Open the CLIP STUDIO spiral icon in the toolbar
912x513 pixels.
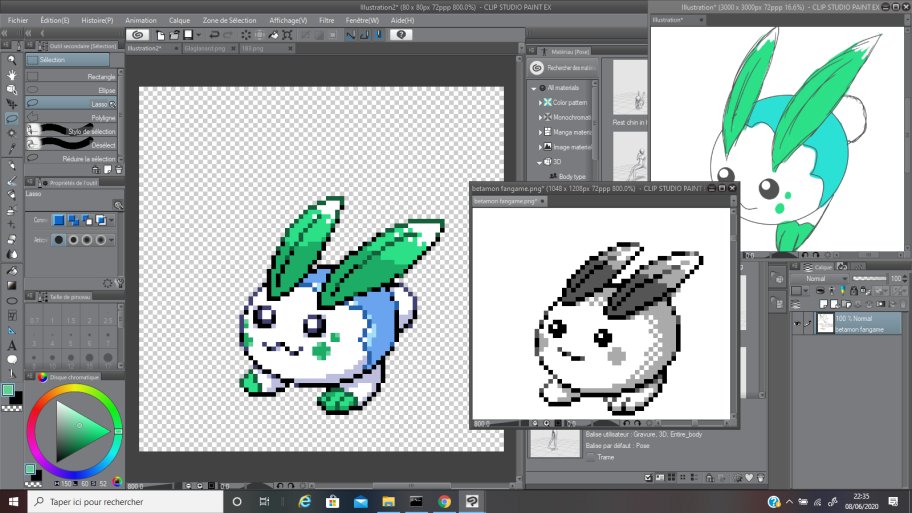(x=137, y=35)
